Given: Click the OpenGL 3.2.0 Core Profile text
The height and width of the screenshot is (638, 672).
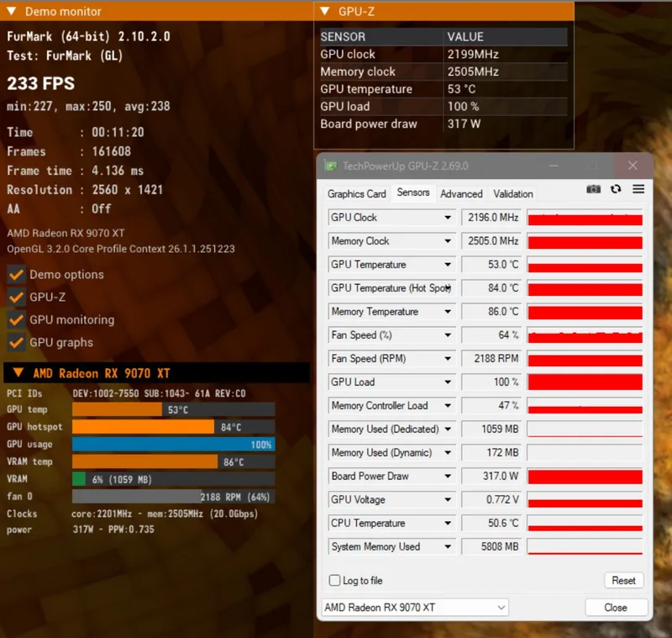Looking at the screenshot, I should (x=121, y=249).
